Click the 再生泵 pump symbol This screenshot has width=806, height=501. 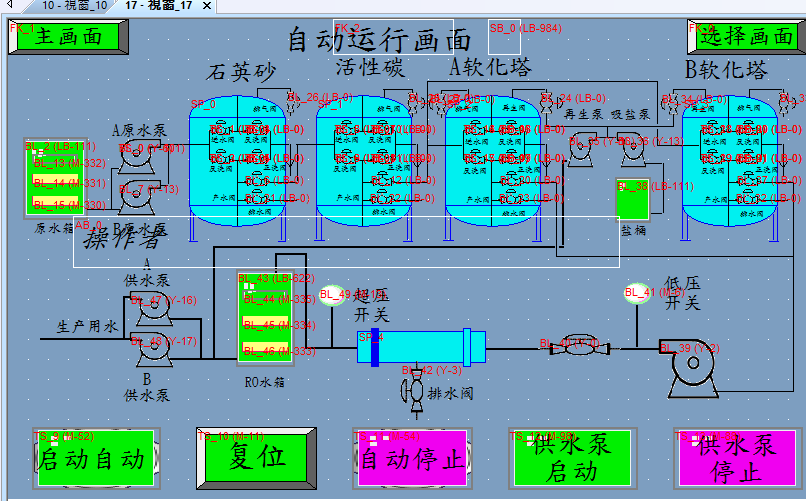pos(578,148)
